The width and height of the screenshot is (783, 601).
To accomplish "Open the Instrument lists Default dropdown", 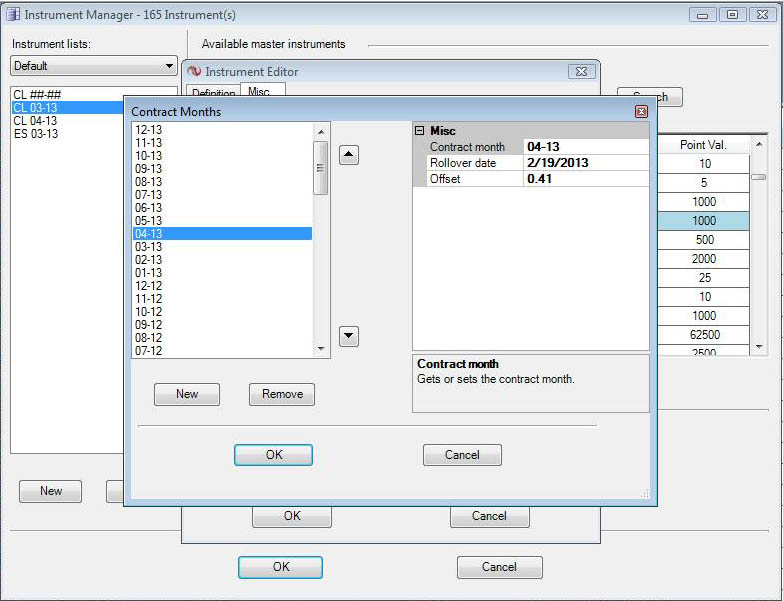I will coord(93,66).
